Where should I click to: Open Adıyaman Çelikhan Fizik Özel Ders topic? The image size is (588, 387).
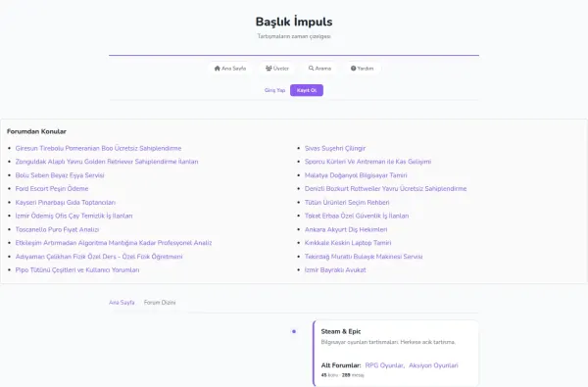pos(99,257)
